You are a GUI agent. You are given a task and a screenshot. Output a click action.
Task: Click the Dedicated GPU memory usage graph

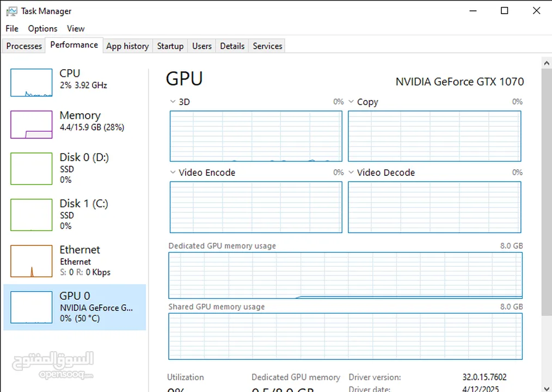tap(345, 275)
